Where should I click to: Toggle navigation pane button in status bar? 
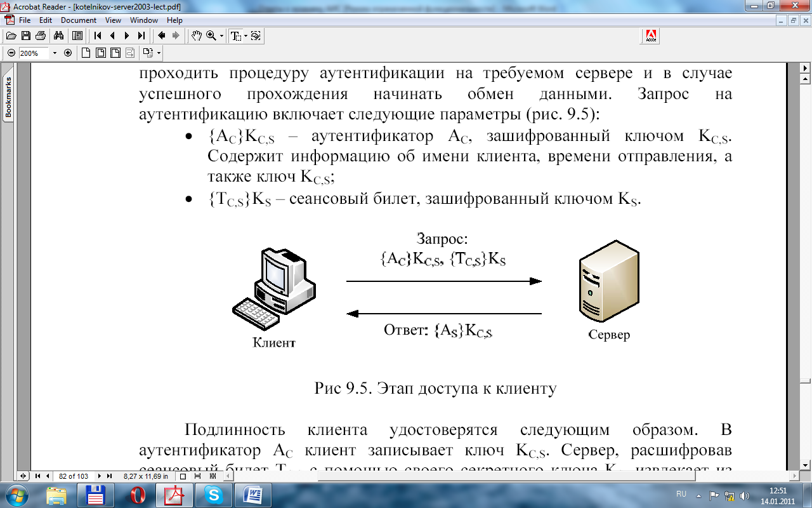tap(24, 476)
